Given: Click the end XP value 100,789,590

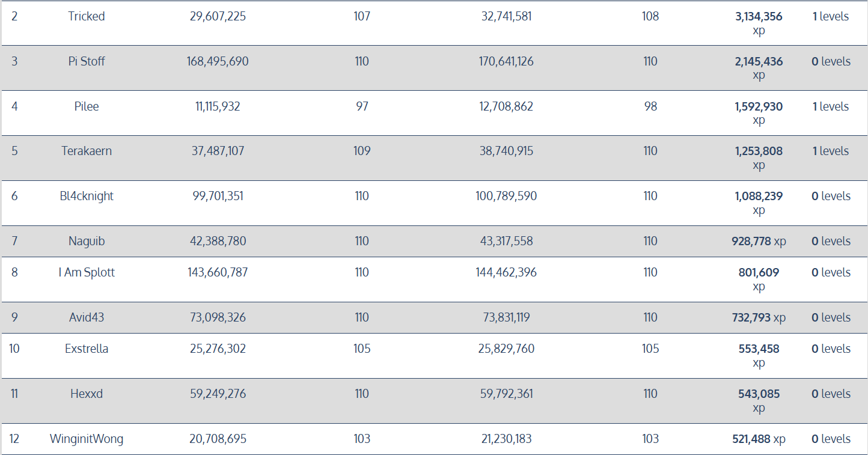Looking at the screenshot, I should coord(506,196).
